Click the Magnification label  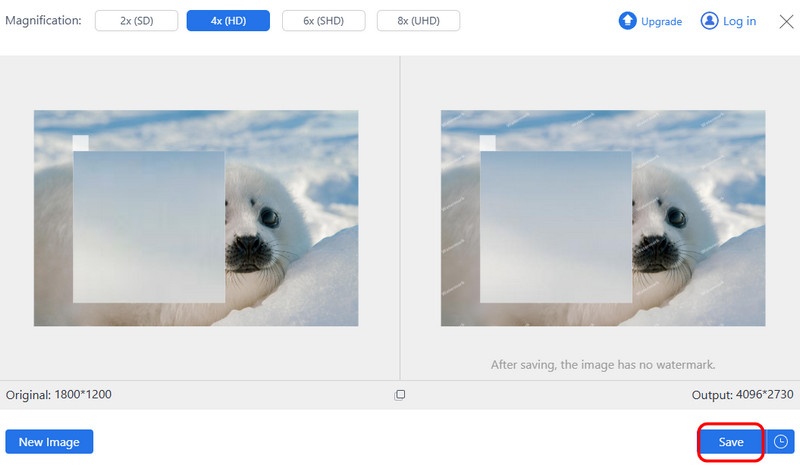coord(43,21)
